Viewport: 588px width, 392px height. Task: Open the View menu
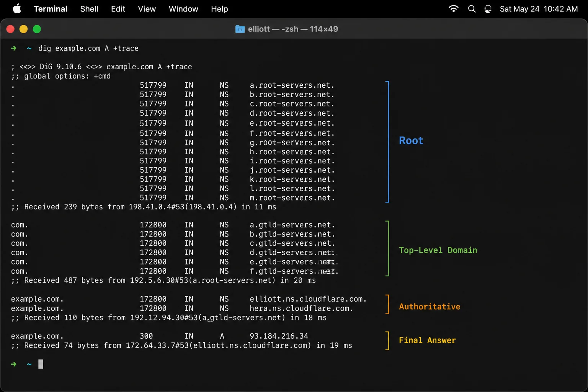pos(147,9)
